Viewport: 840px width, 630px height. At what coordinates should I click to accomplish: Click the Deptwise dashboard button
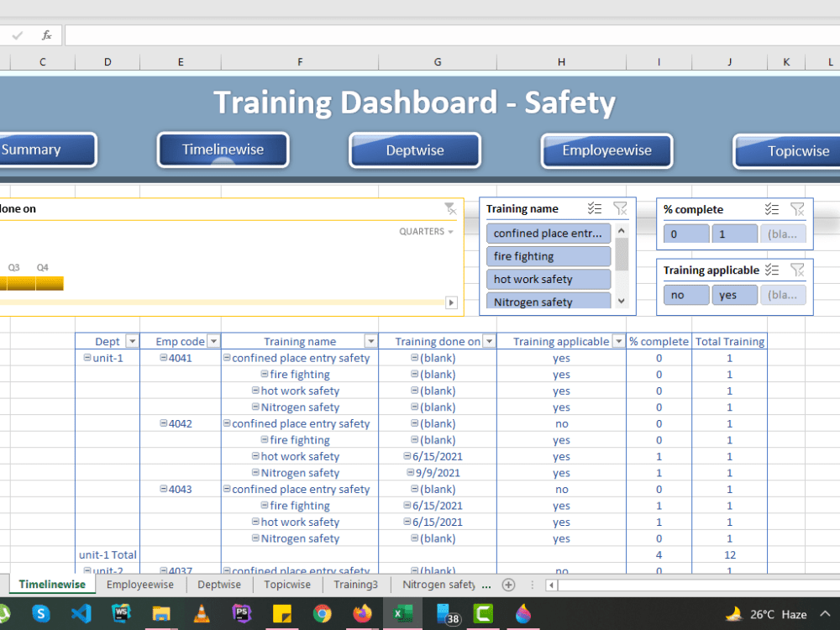[414, 150]
